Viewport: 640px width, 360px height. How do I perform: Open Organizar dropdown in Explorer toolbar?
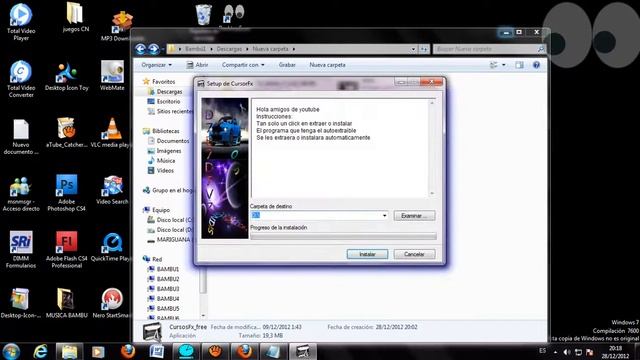coord(156,65)
